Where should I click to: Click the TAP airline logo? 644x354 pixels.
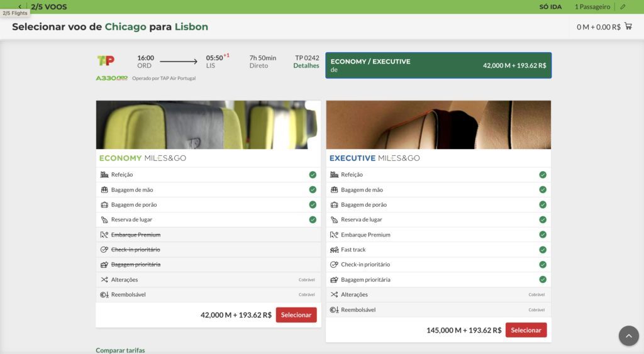click(x=106, y=61)
